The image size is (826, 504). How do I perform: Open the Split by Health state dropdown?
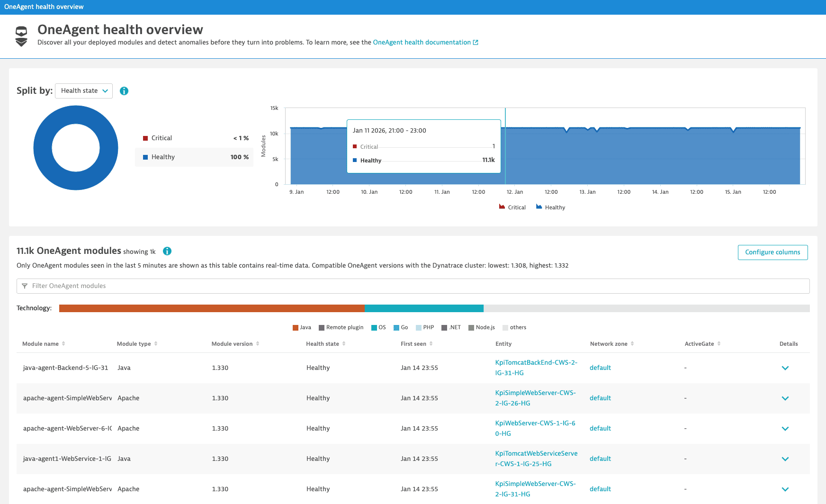click(x=84, y=91)
